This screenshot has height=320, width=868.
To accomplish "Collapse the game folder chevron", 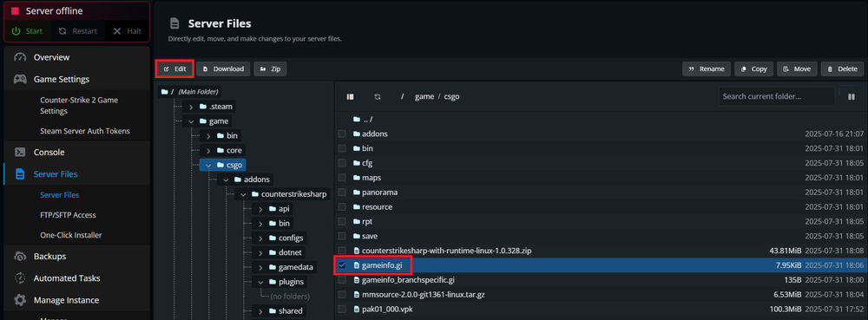I will point(191,121).
